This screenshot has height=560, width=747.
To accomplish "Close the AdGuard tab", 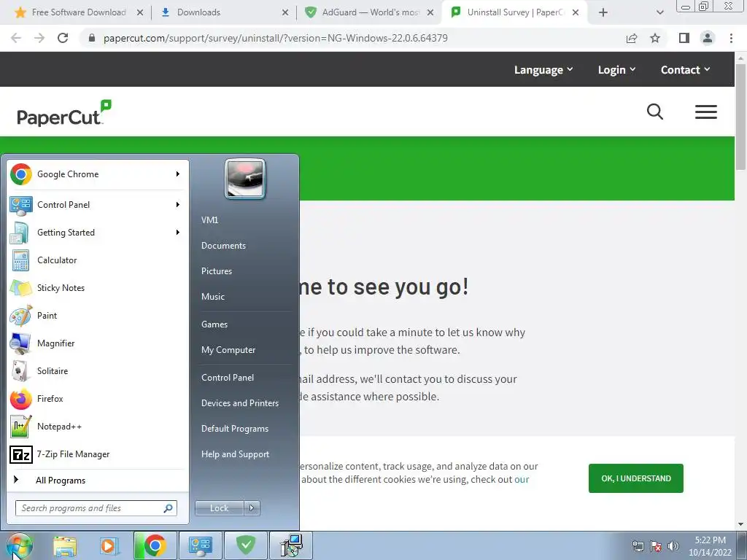I will tap(430, 12).
